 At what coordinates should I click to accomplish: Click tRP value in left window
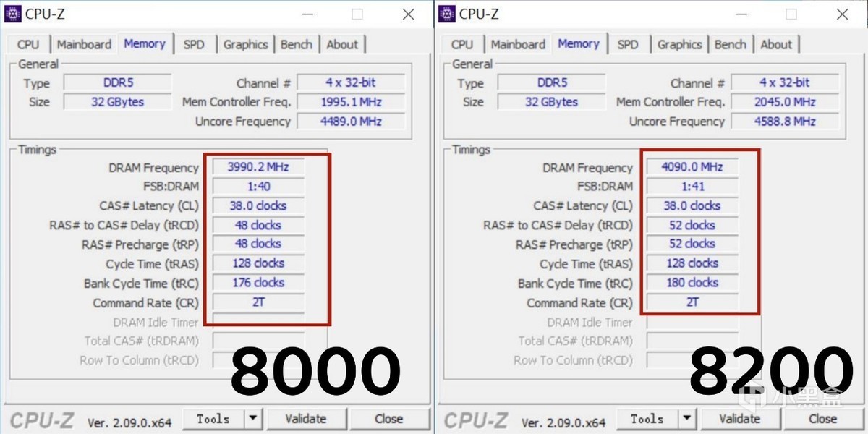[x=258, y=244]
